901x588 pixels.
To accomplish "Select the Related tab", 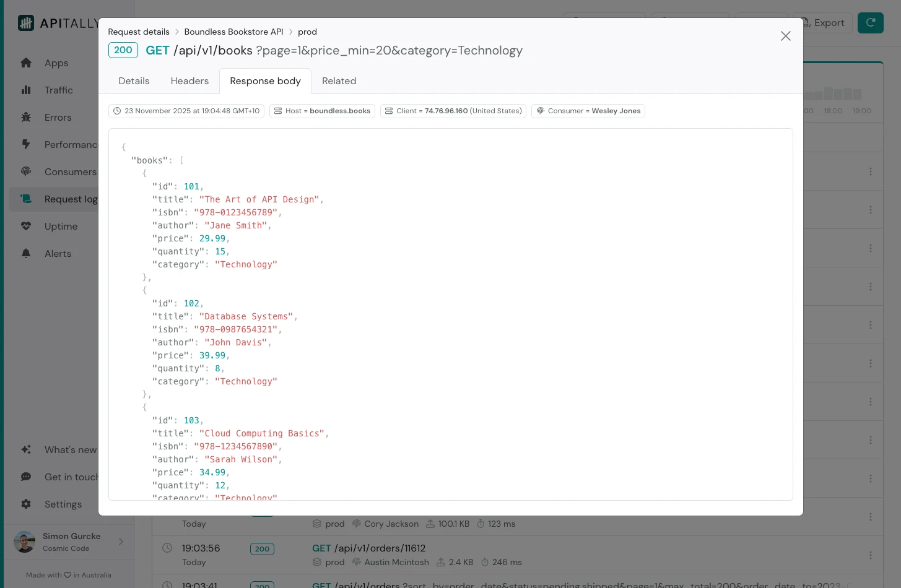I will (339, 81).
